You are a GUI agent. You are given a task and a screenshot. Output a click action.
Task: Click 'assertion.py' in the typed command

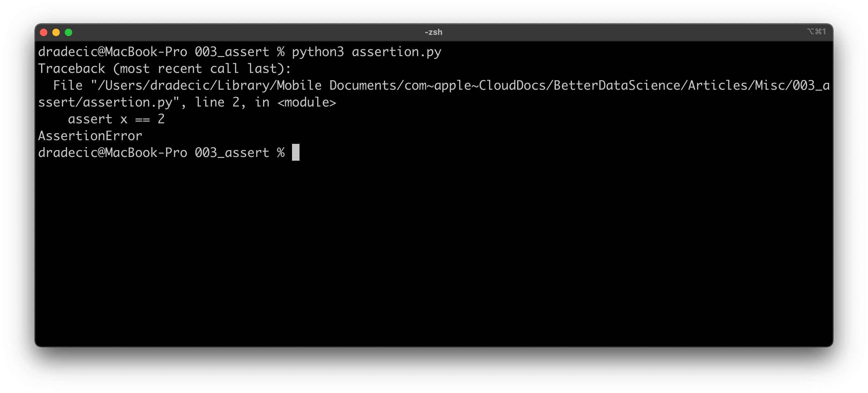(396, 52)
